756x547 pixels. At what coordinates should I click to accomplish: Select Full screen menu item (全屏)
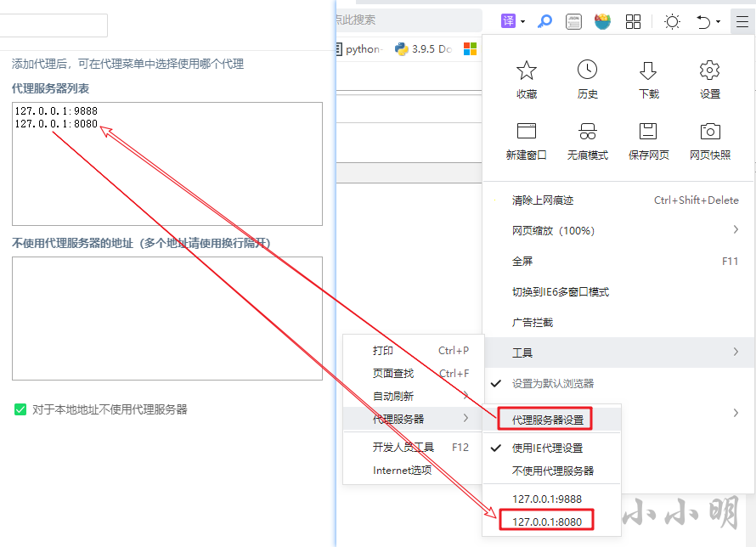tap(618, 262)
